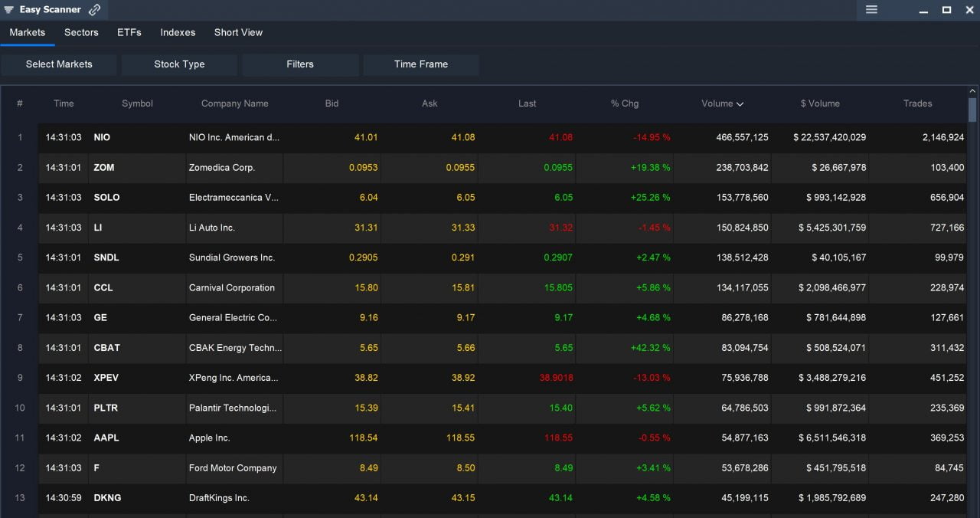Screen dimensions: 980x518
Task: Open the Select Markets dropdown
Action: 59,64
